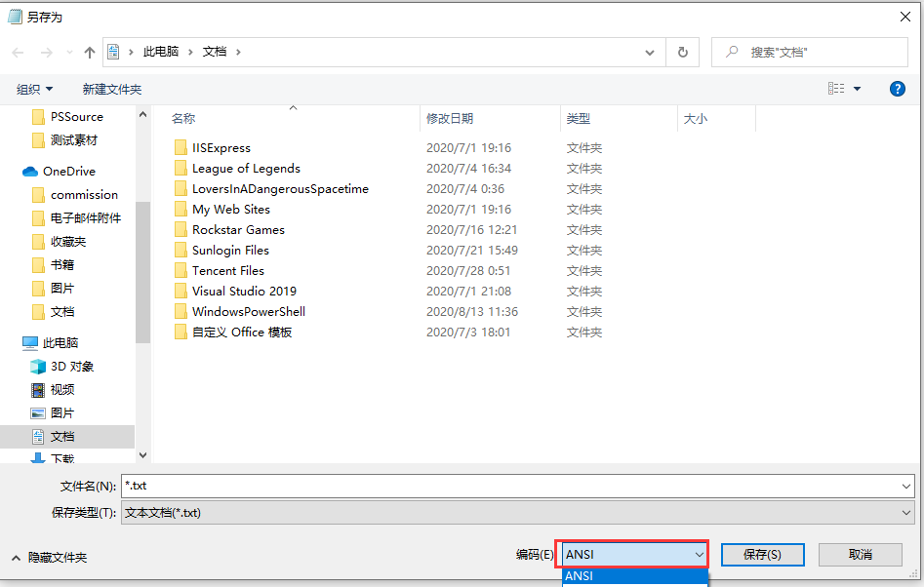Viewport: 924px width, 587px height.
Task: Select 此电脑 in address breadcrumb
Action: click(161, 52)
